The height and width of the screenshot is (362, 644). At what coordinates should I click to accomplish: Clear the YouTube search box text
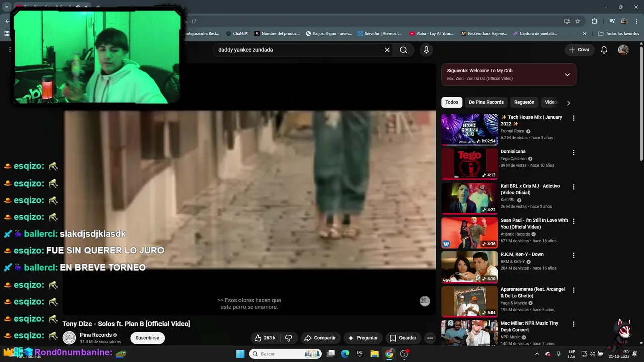pyautogui.click(x=387, y=50)
